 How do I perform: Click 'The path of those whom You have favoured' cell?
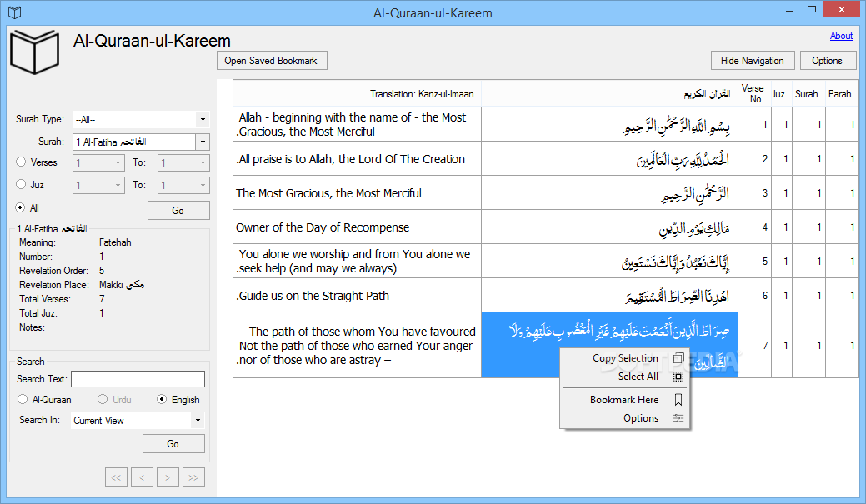click(358, 346)
